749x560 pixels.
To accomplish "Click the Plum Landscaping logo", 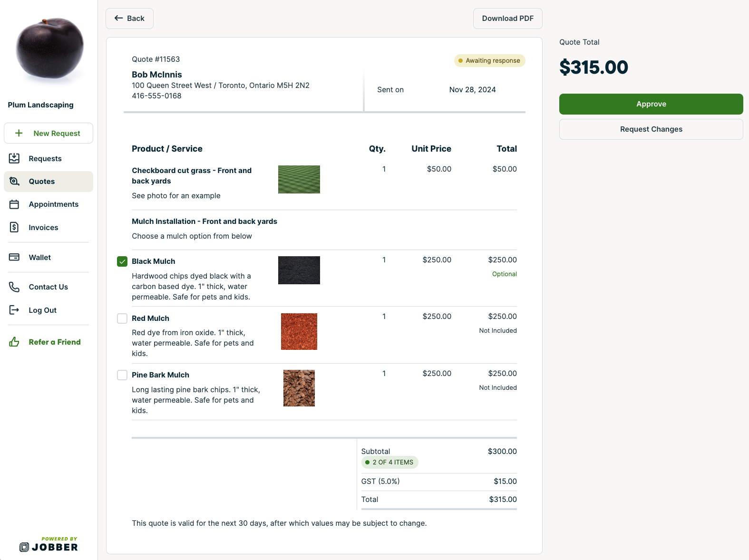I will pos(49,49).
